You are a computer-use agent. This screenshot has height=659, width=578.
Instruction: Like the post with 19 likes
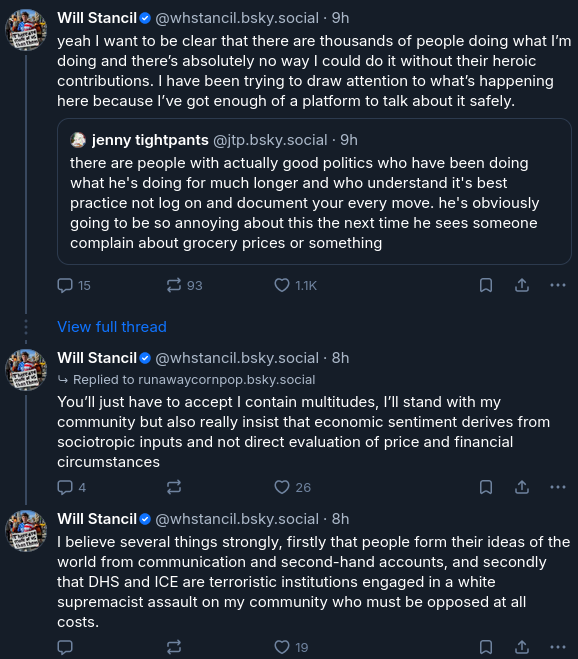pyautogui.click(x=291, y=647)
